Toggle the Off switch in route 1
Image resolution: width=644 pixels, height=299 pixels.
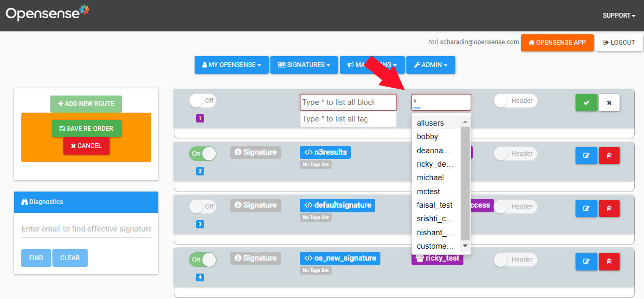click(202, 101)
